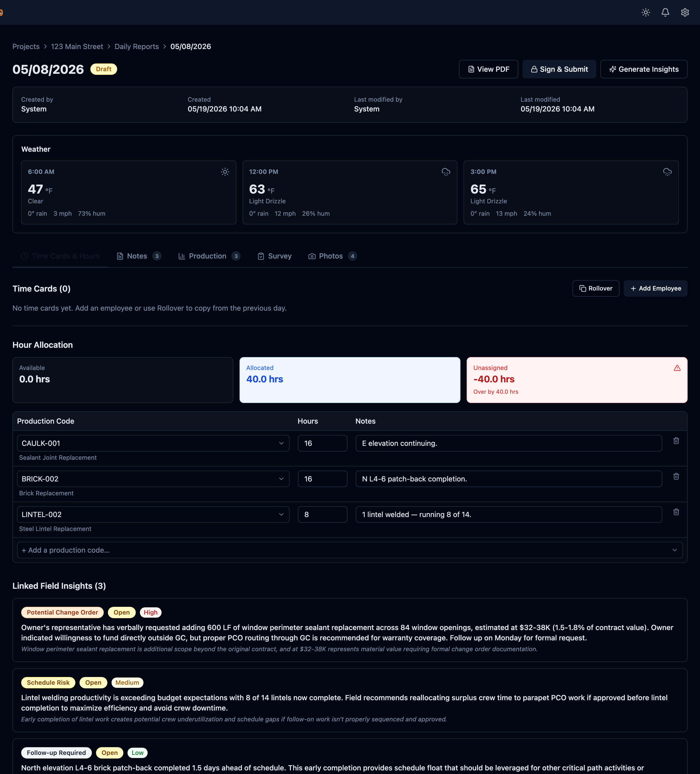Click the Low priority tag
The image size is (700, 774).
(x=138, y=753)
